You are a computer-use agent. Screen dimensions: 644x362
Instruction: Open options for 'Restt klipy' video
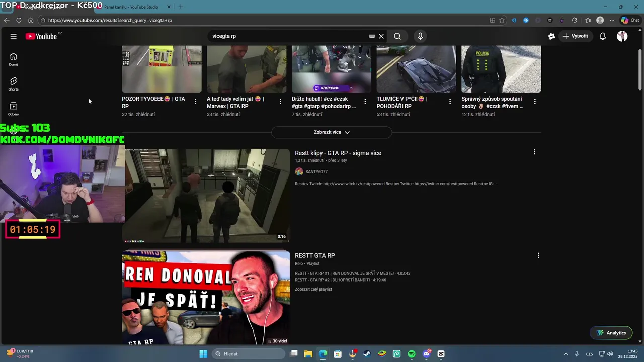tap(534, 152)
